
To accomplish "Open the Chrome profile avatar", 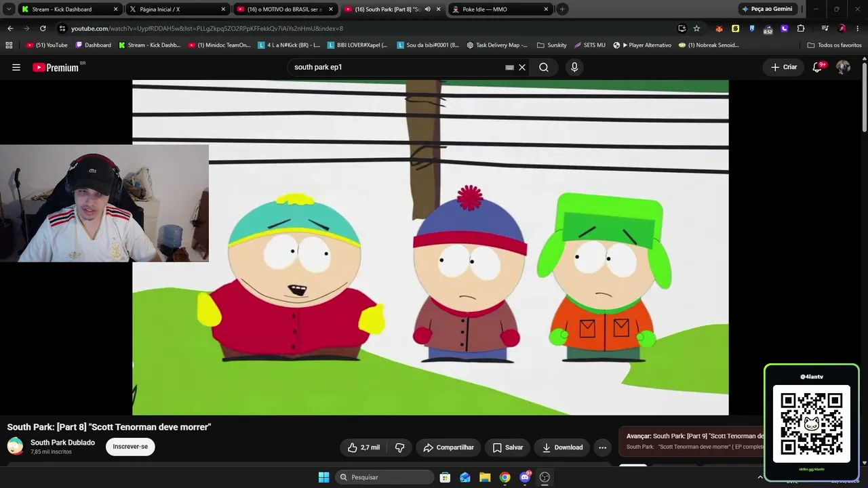I will point(842,28).
